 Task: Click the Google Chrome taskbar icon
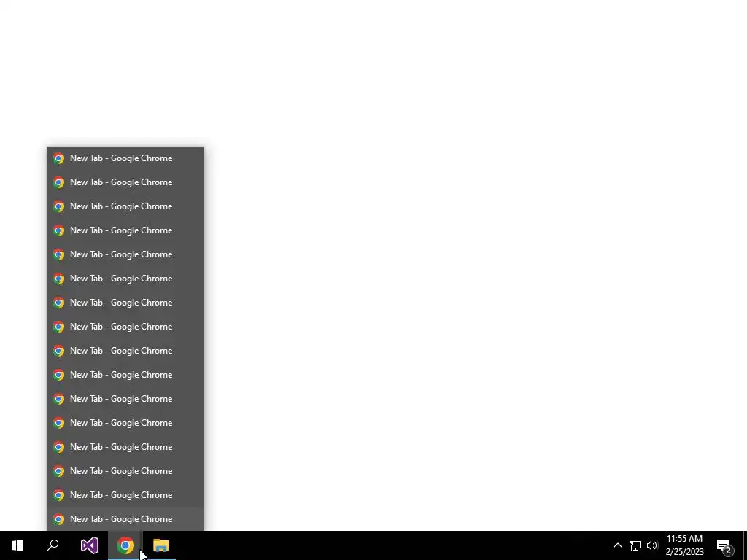pyautogui.click(x=125, y=545)
